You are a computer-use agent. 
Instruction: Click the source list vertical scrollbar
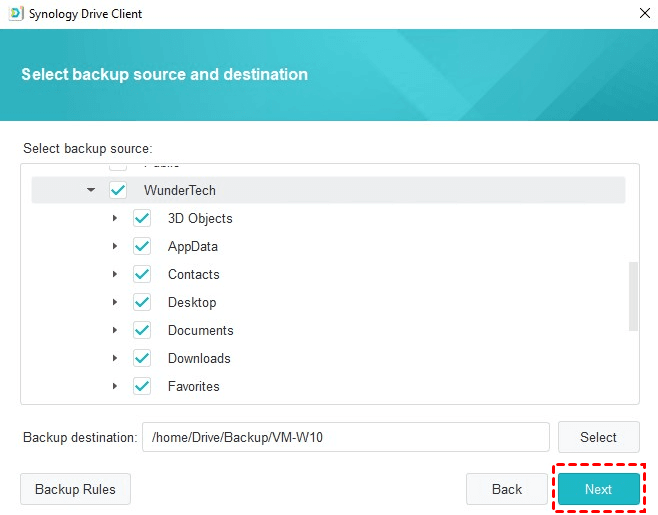pos(632,296)
